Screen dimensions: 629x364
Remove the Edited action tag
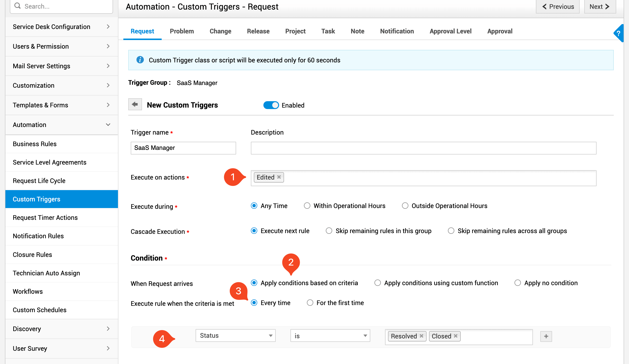click(279, 177)
